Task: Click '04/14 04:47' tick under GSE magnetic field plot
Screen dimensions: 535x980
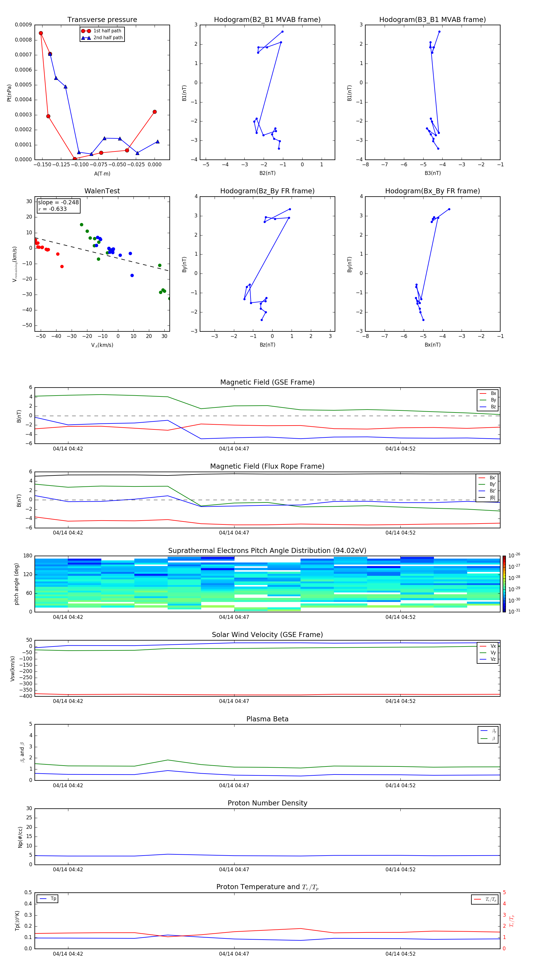Action: coord(234,449)
